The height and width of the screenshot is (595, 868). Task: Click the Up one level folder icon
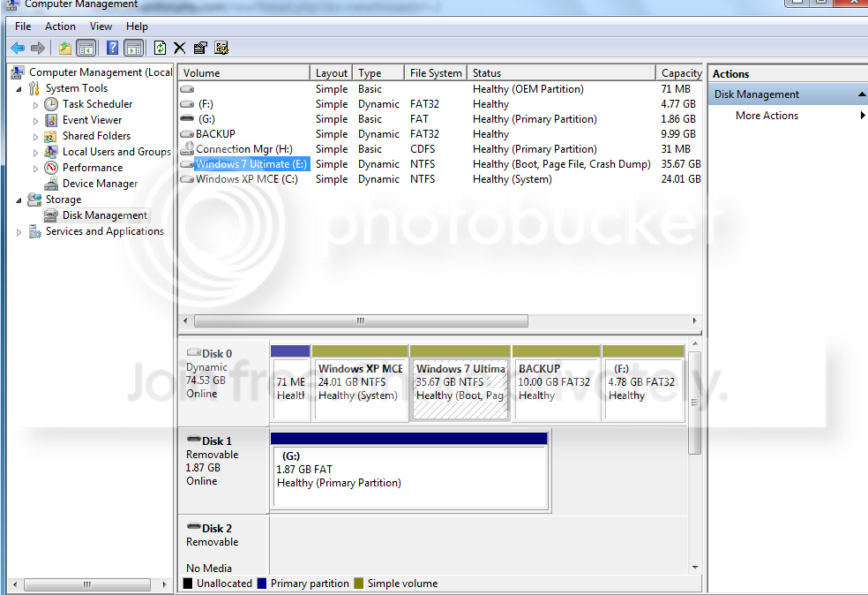pyautogui.click(x=65, y=49)
